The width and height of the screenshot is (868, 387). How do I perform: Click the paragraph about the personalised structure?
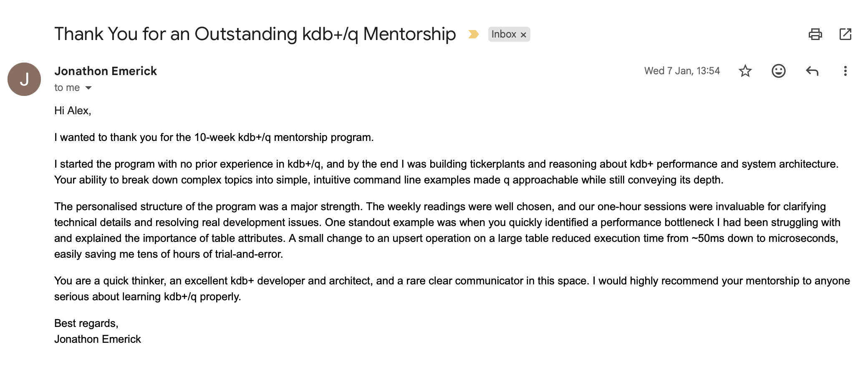(x=447, y=230)
